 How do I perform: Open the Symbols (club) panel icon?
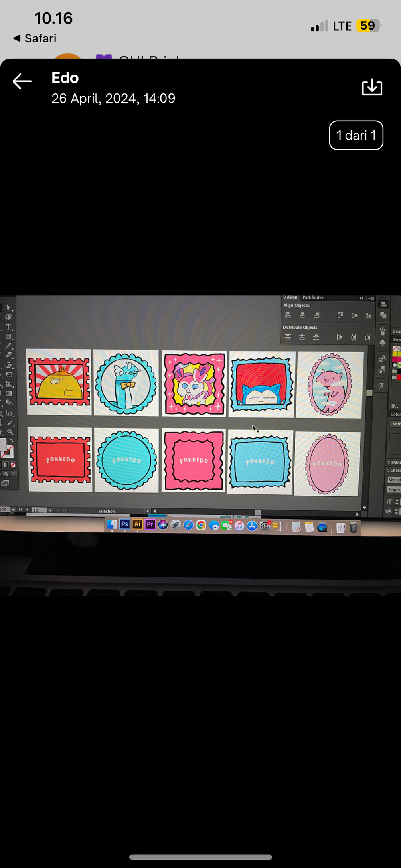[x=382, y=342]
